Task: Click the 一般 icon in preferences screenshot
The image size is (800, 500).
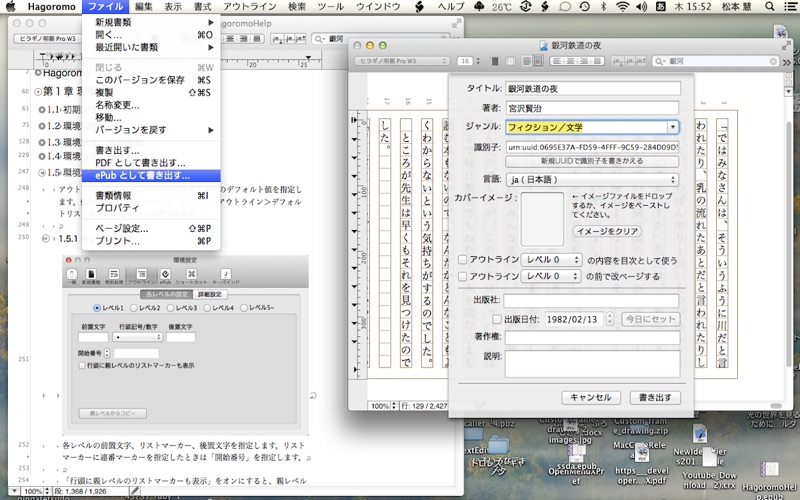Action: 72,276
